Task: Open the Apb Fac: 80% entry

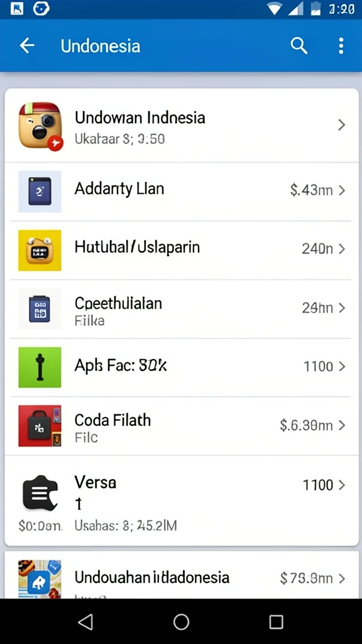Action: tap(181, 367)
